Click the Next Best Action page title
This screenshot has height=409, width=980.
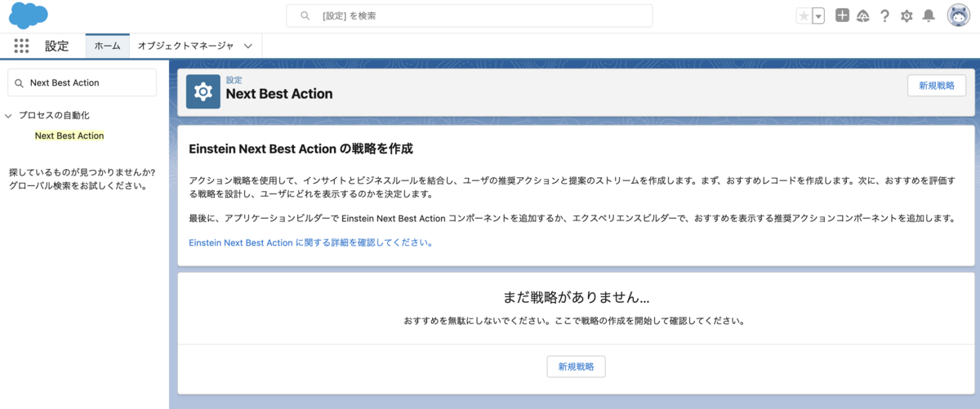tap(279, 94)
